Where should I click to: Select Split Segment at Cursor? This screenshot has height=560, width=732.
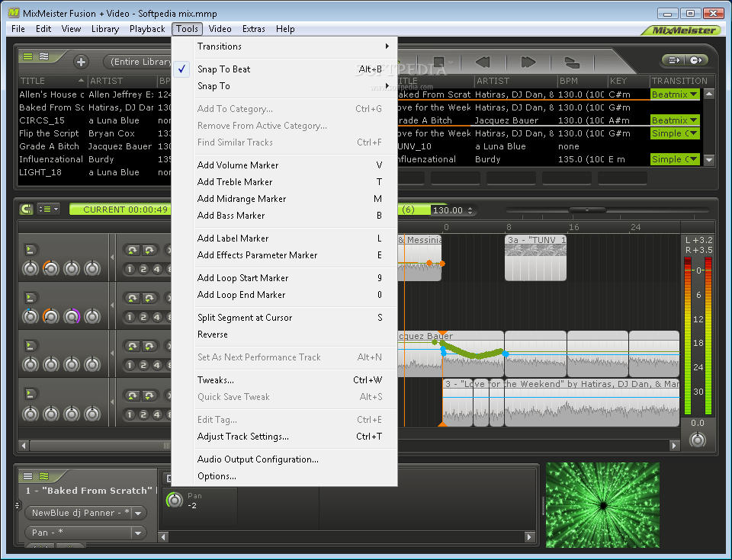coord(294,318)
